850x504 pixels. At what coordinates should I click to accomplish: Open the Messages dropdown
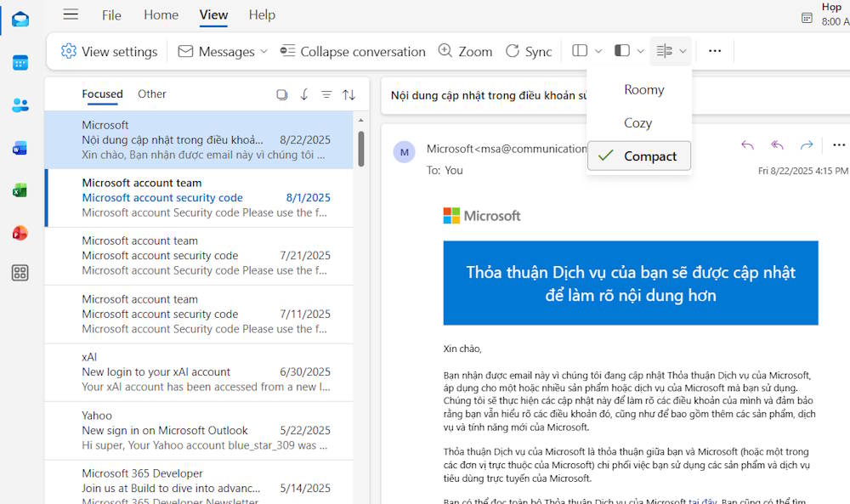(x=222, y=51)
